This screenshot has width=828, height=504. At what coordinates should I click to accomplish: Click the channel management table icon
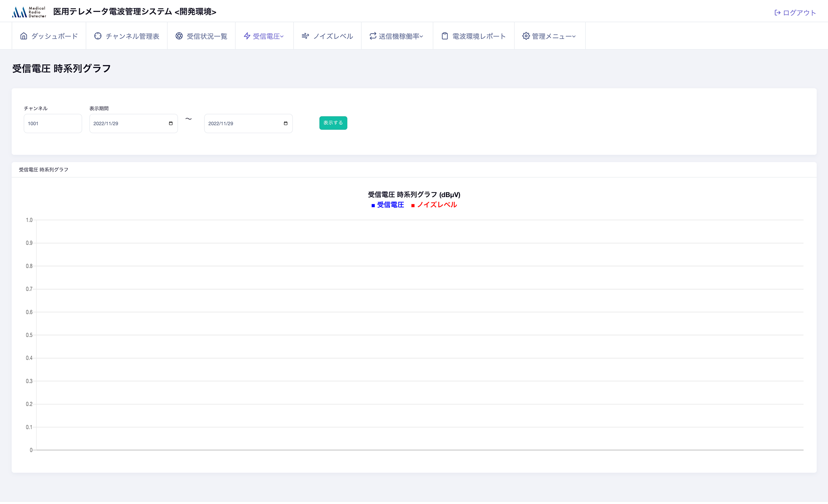[x=98, y=36]
